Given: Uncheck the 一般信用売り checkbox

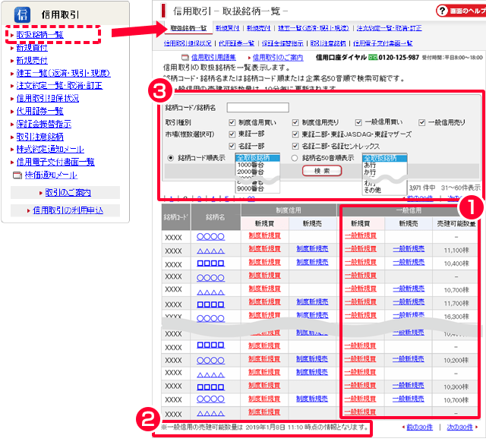Looking at the screenshot, I should 422,123.
